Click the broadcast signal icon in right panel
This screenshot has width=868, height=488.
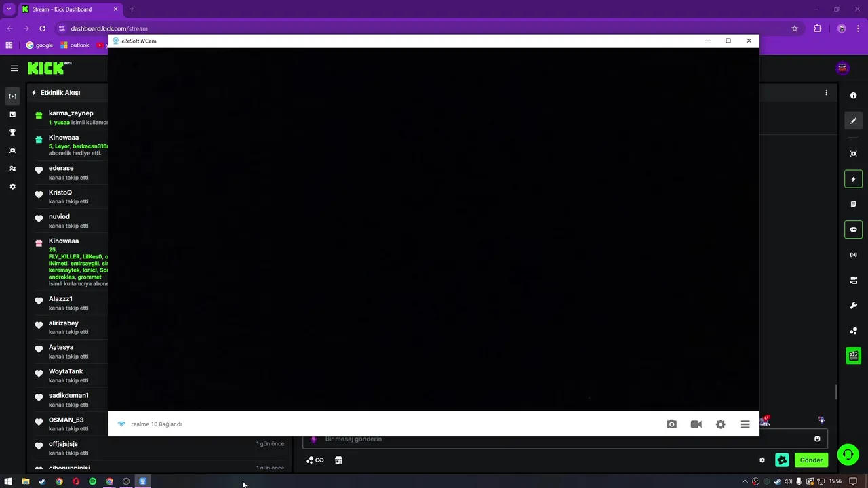point(854,255)
